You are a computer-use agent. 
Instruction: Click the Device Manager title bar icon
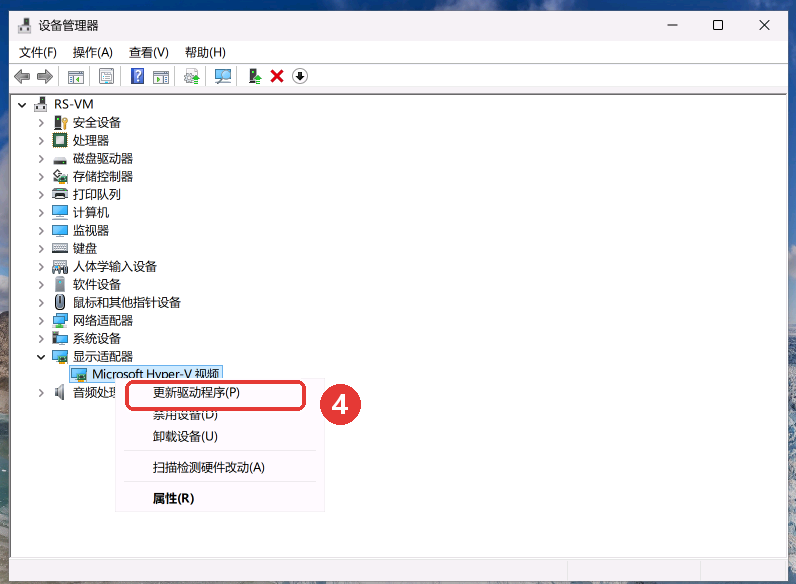[x=24, y=25]
